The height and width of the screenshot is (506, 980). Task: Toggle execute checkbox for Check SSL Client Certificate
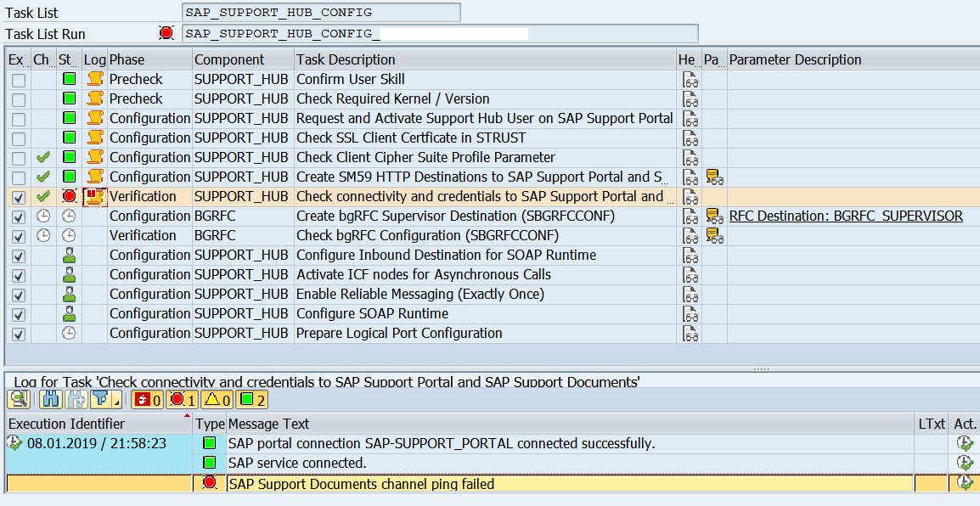(x=19, y=138)
